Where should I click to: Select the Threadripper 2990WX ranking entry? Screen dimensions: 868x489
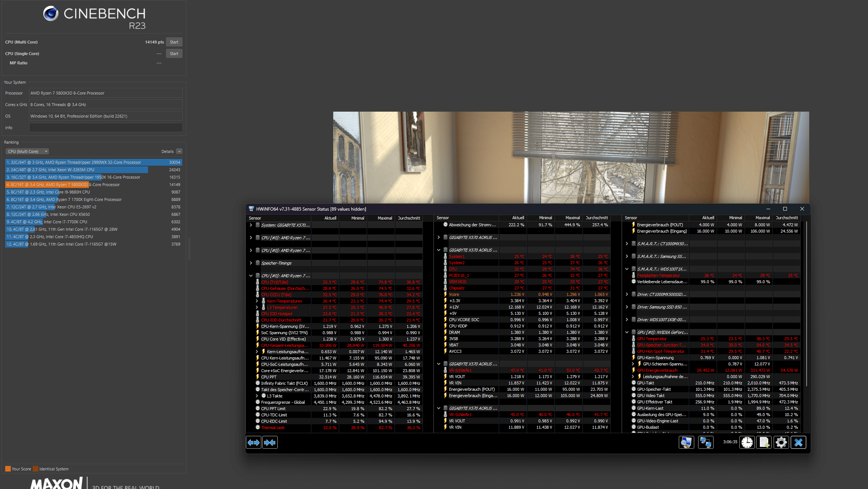coord(93,162)
